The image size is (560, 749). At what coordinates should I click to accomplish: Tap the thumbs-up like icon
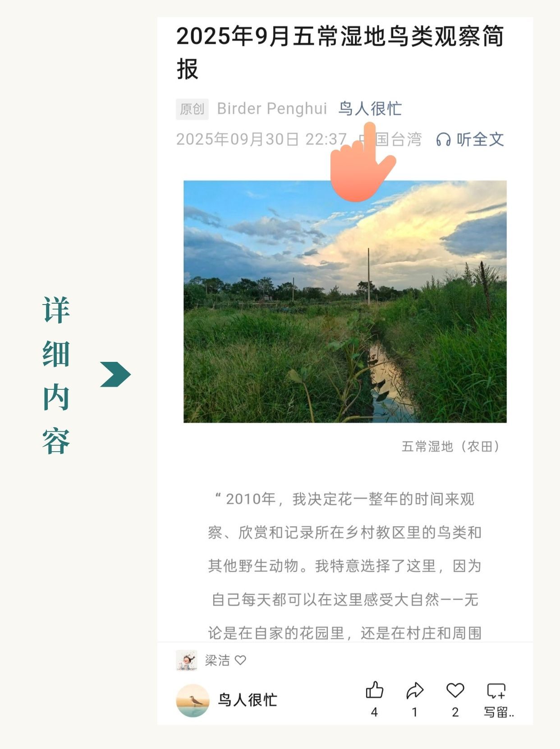[x=374, y=690]
